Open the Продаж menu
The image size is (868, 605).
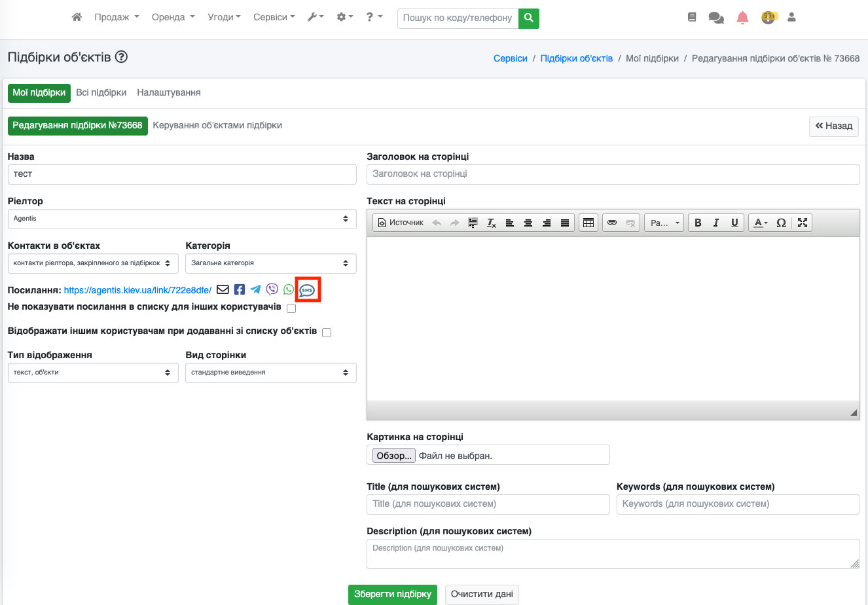tap(117, 18)
